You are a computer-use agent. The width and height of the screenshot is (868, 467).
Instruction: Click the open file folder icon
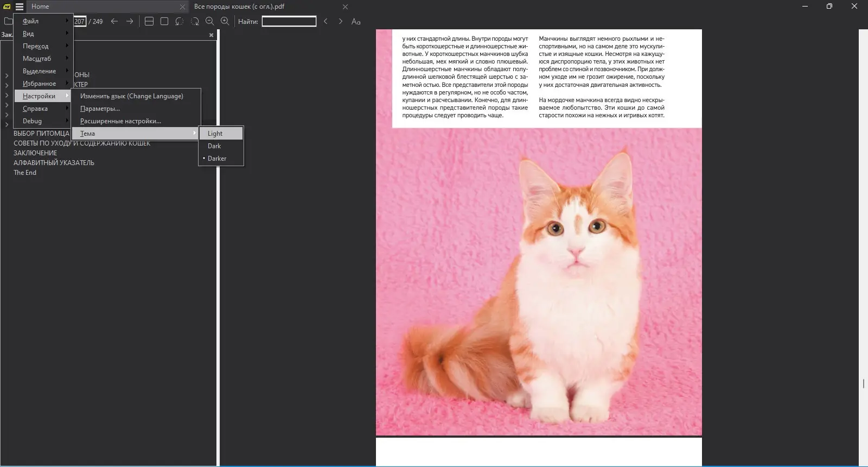point(8,21)
